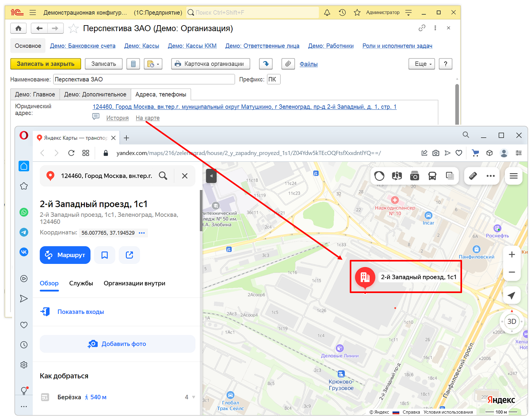Go to 1C home page icon
Viewport: 532px width, 420px height.
click(x=18, y=28)
